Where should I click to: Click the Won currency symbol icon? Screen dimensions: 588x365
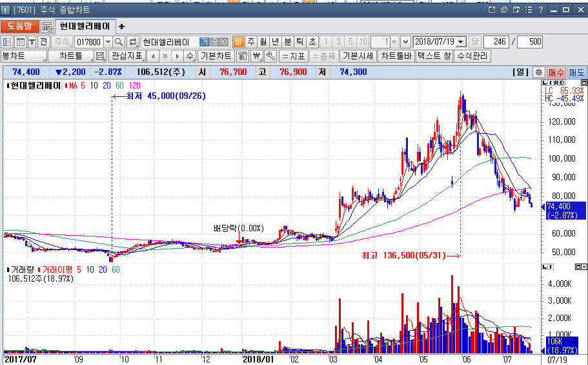pyautogui.click(x=256, y=56)
